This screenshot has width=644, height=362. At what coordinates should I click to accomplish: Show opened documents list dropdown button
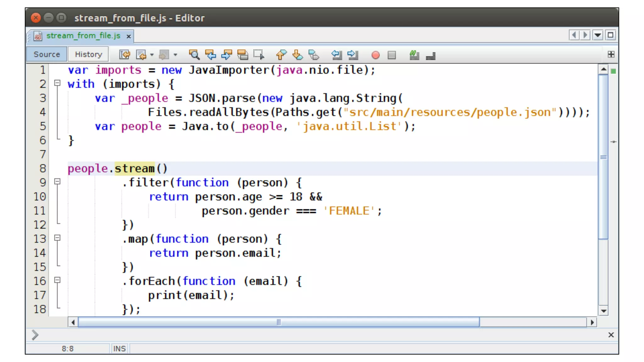tap(597, 35)
